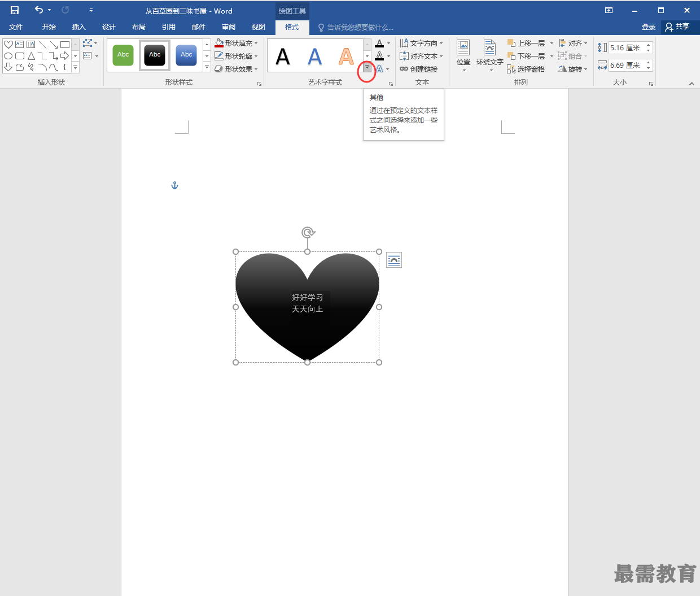
Task: Click the layout options icon beside heart
Action: pyautogui.click(x=394, y=260)
